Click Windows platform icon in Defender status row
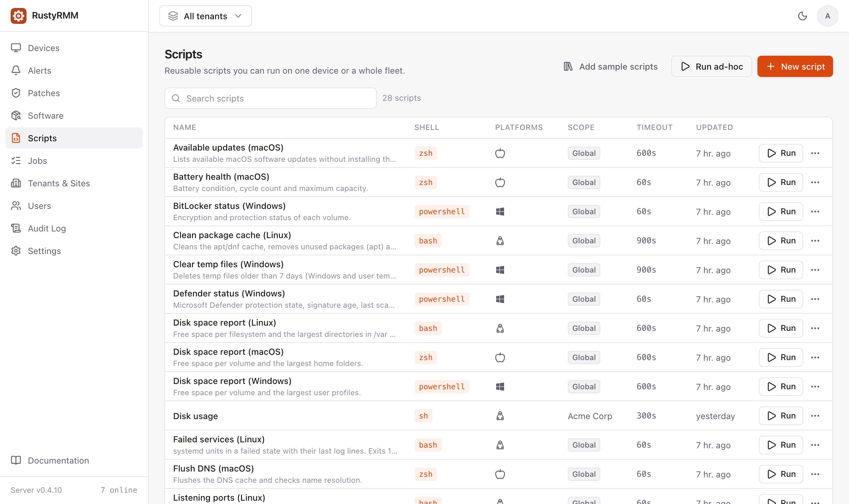The height and width of the screenshot is (504, 849). 500,299
